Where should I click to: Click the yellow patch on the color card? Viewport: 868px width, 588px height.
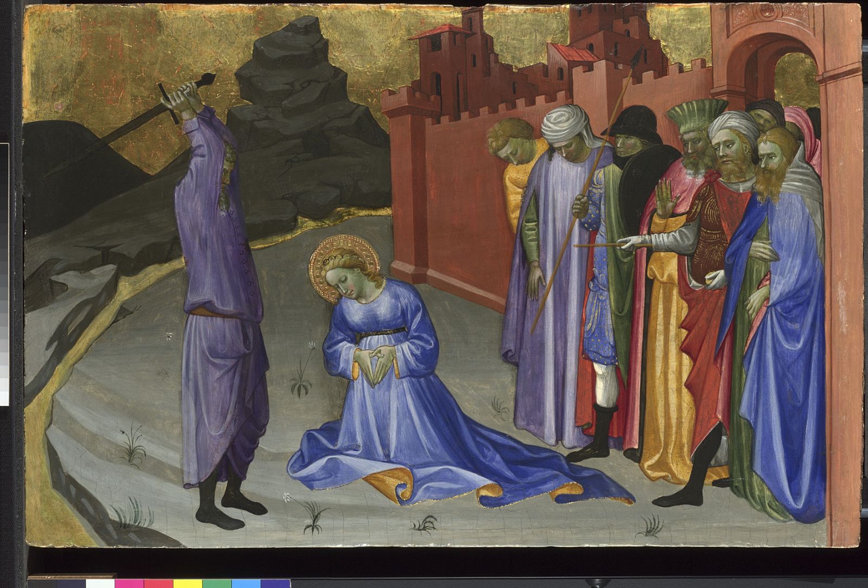click(x=188, y=584)
